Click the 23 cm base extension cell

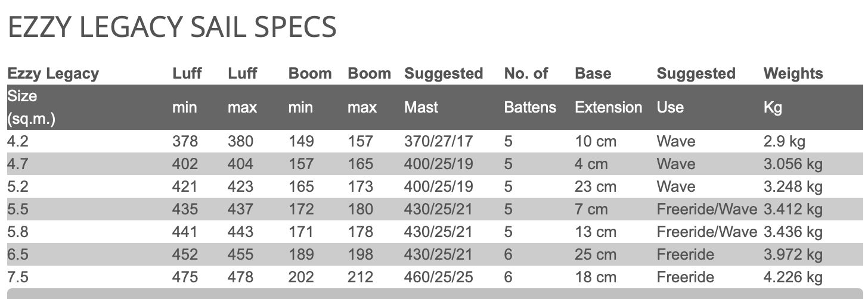596,186
